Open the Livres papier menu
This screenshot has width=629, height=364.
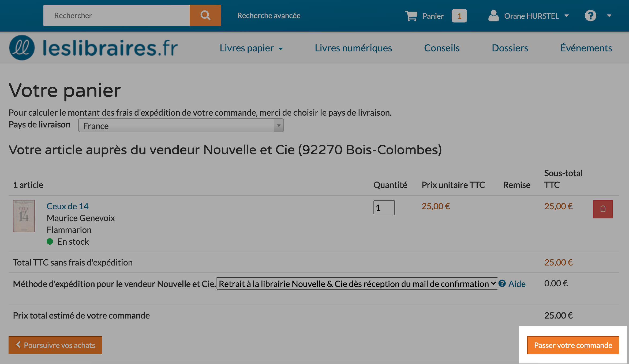(x=251, y=48)
